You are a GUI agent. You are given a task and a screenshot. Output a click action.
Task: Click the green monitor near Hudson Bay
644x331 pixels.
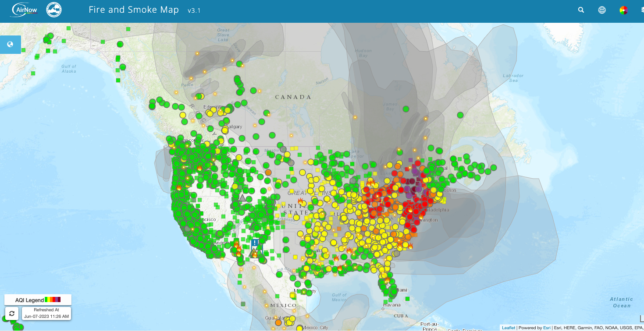tap(406, 109)
